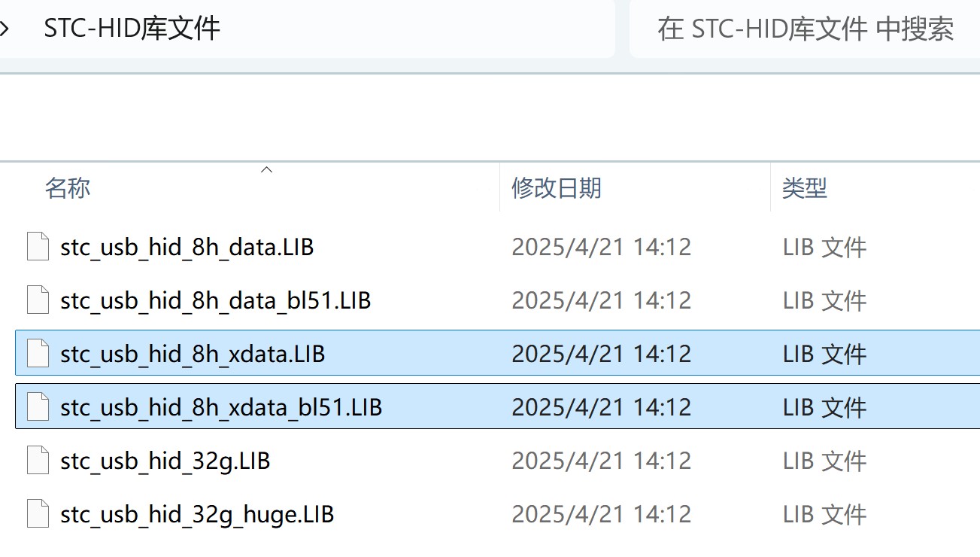Click LIB 文件 type of stc_usb_hid_8h_xdata_bl51.LIB

click(x=824, y=407)
